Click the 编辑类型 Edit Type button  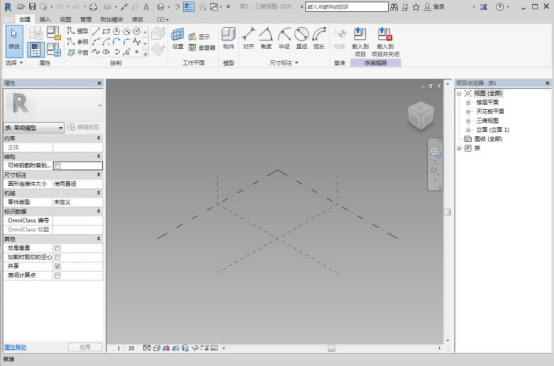84,127
